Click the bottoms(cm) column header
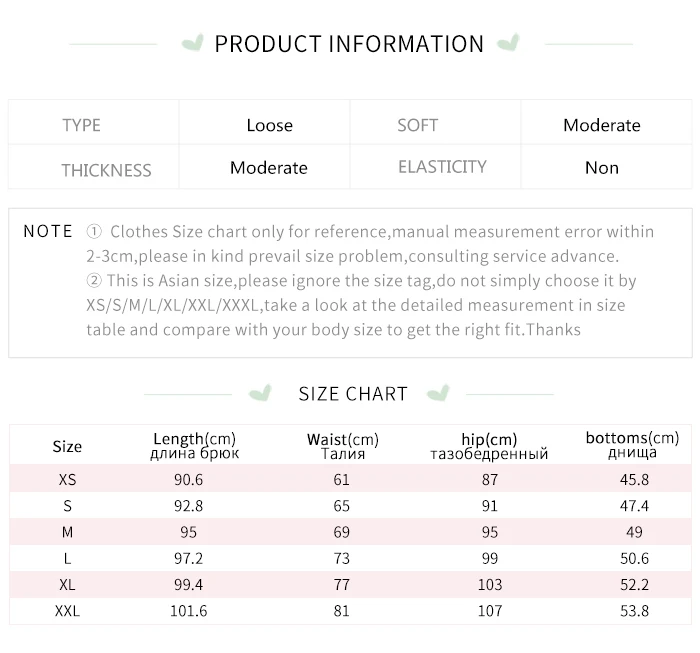700x653 pixels. click(x=632, y=445)
